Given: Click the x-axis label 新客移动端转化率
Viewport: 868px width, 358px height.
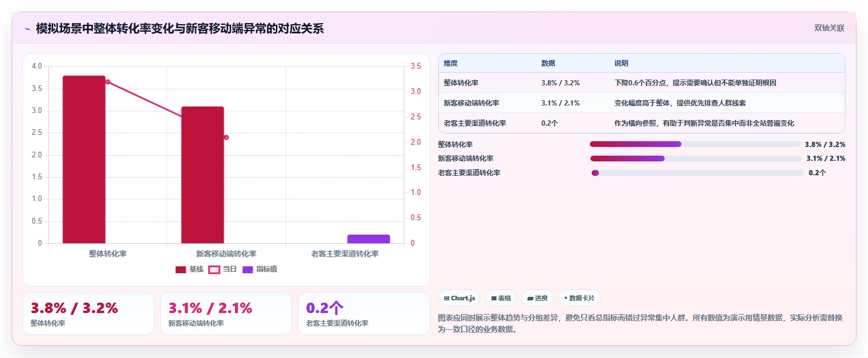Looking at the screenshot, I should click(x=226, y=254).
